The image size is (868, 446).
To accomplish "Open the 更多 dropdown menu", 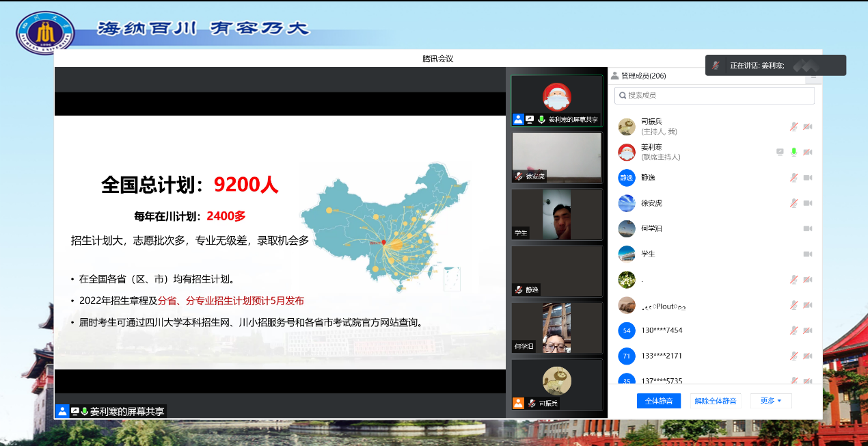I will [x=771, y=401].
